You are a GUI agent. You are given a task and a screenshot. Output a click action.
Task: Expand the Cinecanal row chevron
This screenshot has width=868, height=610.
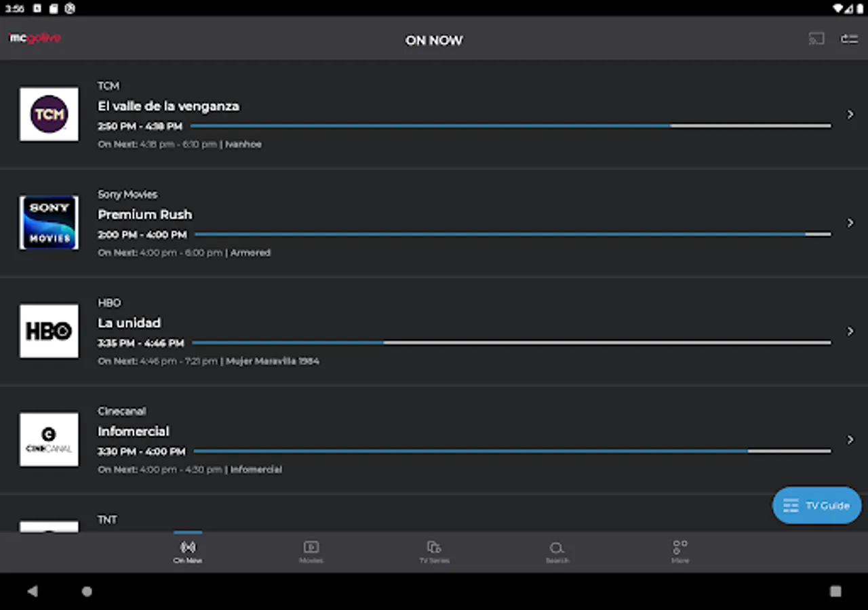pos(850,440)
